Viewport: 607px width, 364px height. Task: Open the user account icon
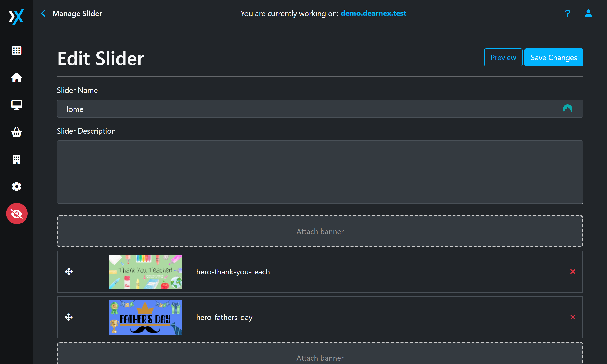point(588,13)
